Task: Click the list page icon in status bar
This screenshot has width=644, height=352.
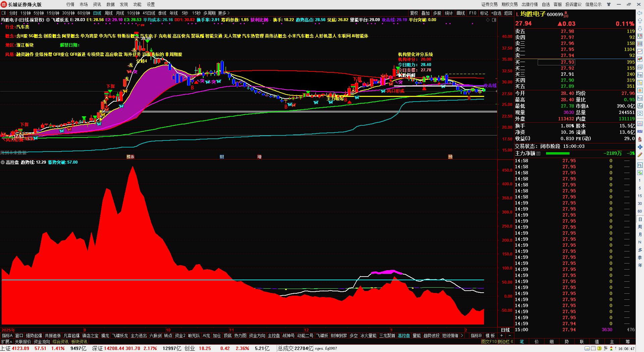Action: click(x=593, y=349)
